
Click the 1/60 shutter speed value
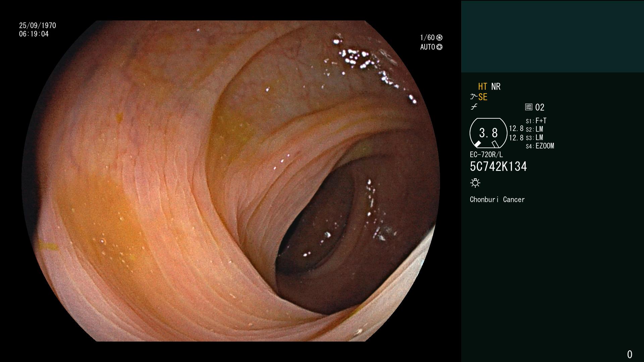pos(427,38)
